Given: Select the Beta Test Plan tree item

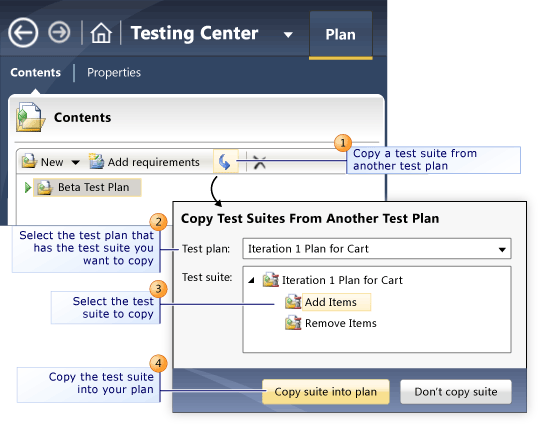Looking at the screenshot, I should [x=87, y=187].
